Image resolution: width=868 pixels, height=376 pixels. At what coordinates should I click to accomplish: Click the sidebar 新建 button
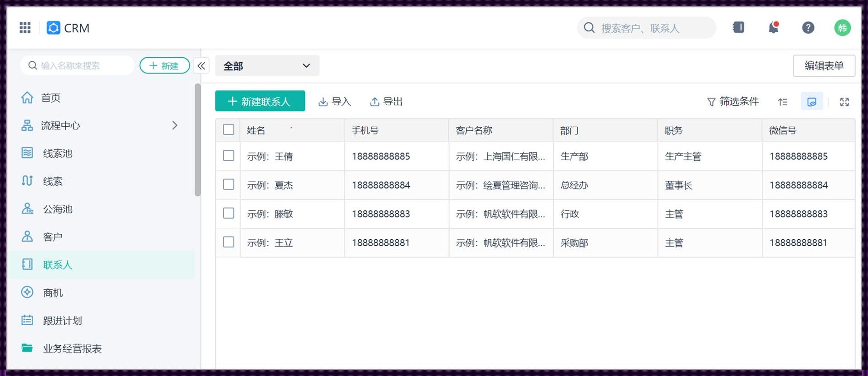click(x=164, y=66)
